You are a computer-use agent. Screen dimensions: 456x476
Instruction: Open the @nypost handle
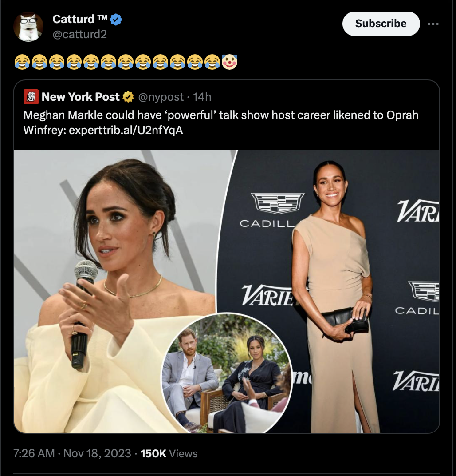161,97
